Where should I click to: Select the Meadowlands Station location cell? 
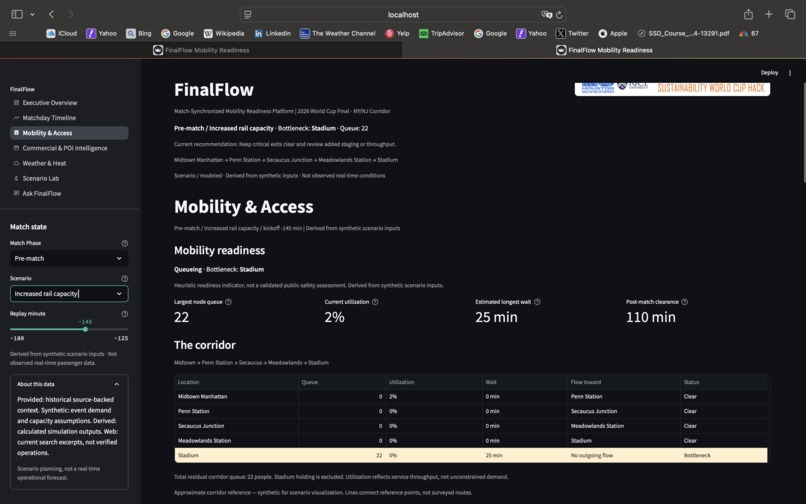click(236, 441)
